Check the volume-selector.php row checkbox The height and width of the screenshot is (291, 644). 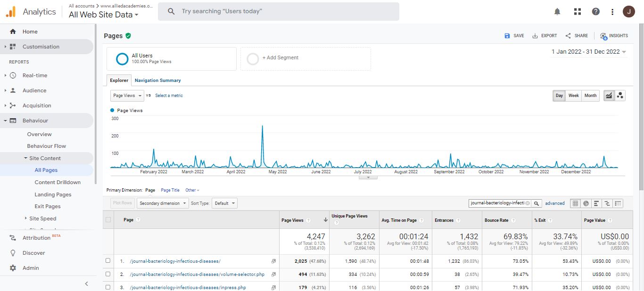(108, 274)
